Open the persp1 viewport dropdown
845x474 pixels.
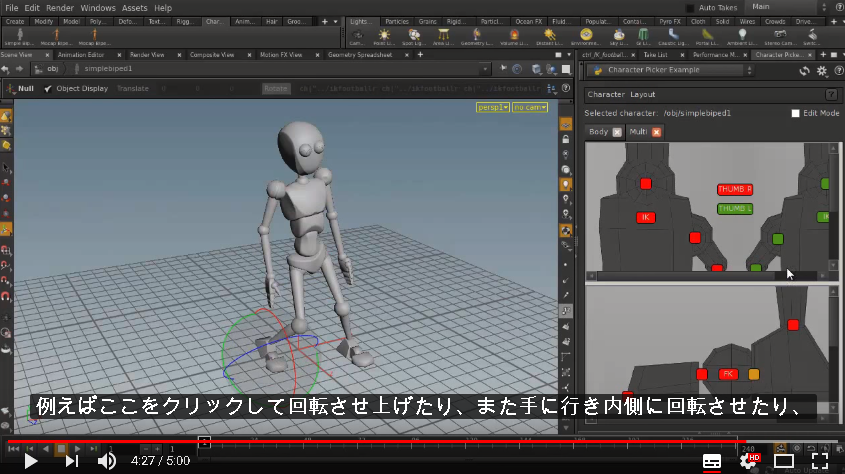[x=493, y=108]
